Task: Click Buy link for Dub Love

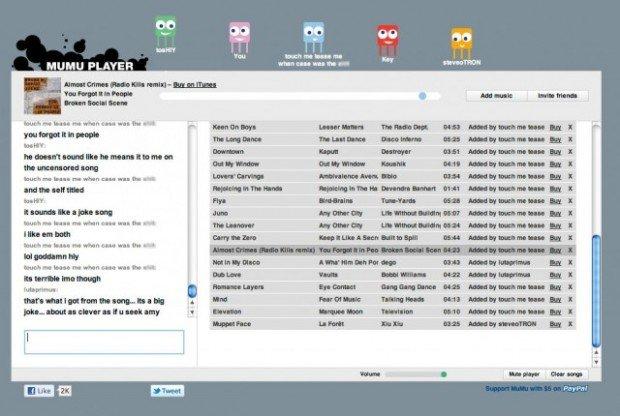Action: tap(555, 275)
